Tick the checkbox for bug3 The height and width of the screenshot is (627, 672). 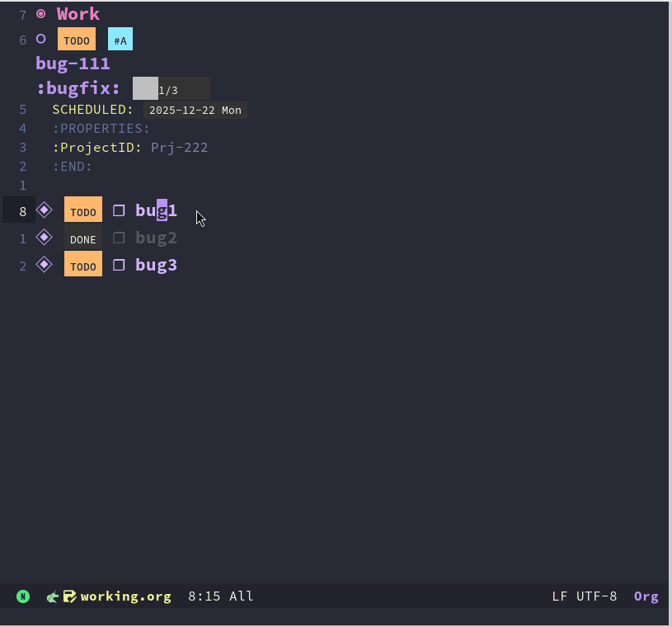pos(119,265)
